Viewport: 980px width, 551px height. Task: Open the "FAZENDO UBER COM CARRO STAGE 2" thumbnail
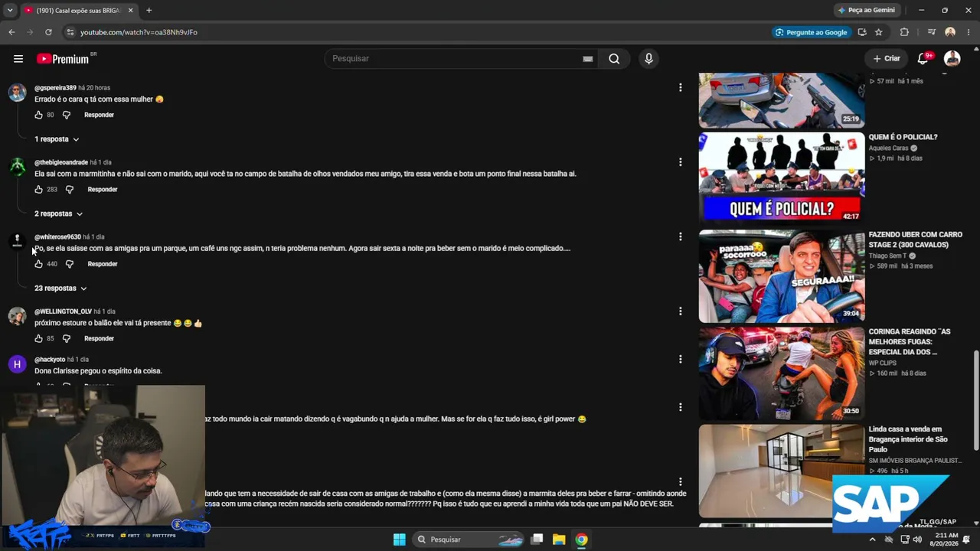(x=782, y=276)
